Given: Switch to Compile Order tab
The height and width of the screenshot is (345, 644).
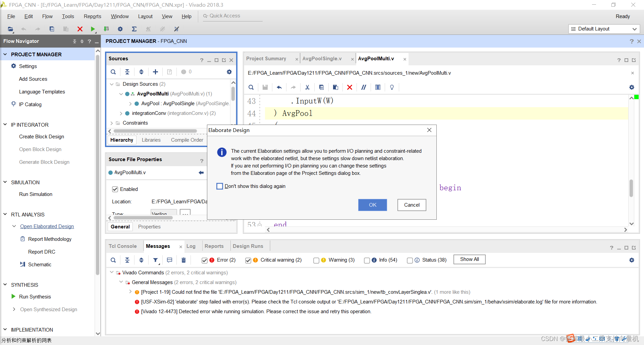Looking at the screenshot, I should click(187, 140).
